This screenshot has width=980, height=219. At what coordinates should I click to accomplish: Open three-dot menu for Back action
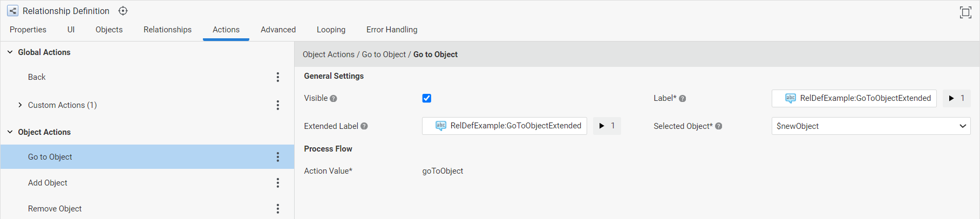278,77
